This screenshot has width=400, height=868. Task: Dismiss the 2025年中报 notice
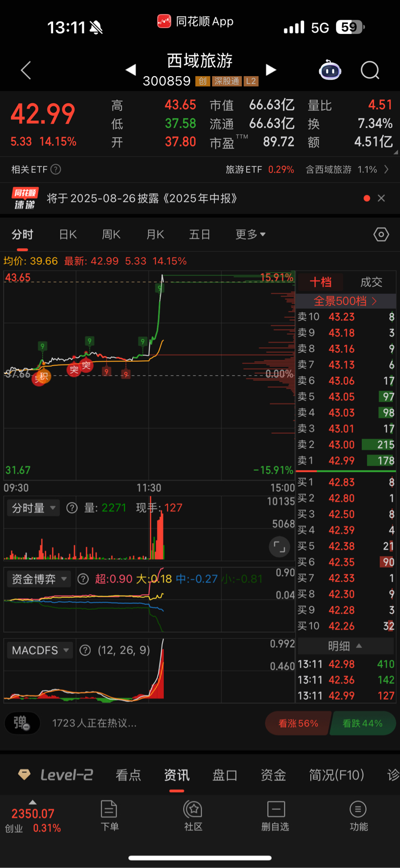(381, 198)
